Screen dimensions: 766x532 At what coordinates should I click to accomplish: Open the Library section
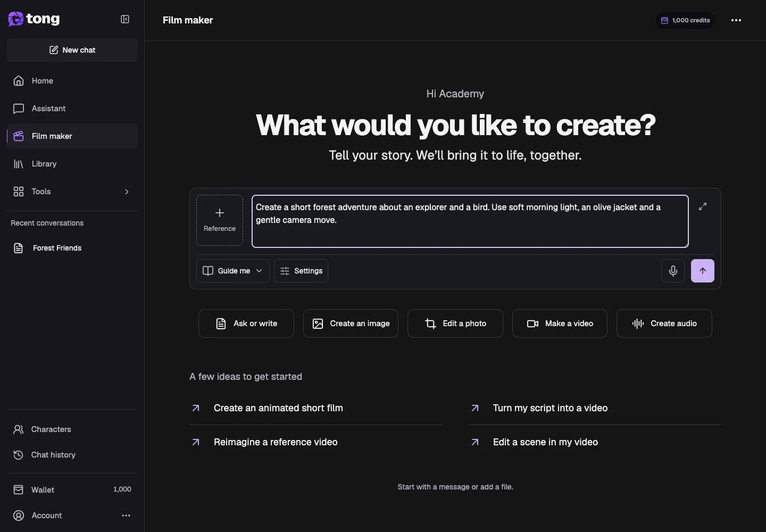[x=72, y=164]
